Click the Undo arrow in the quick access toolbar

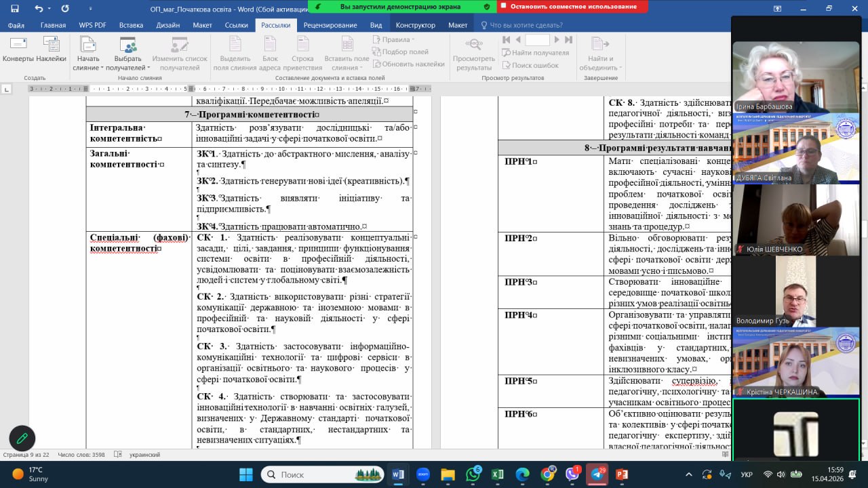coord(38,9)
